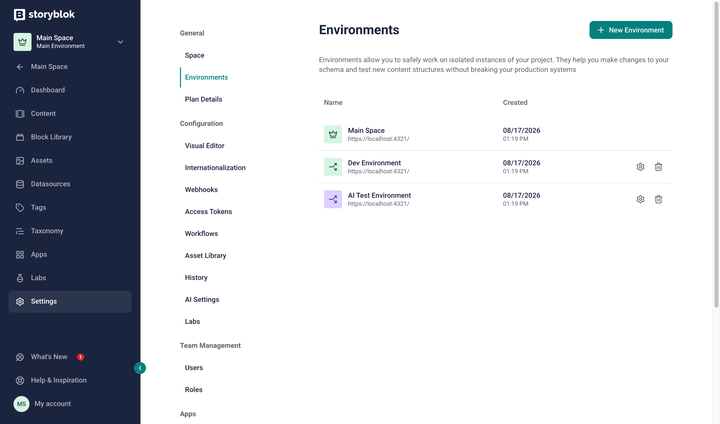Click the Storyblok logo

pyautogui.click(x=44, y=15)
